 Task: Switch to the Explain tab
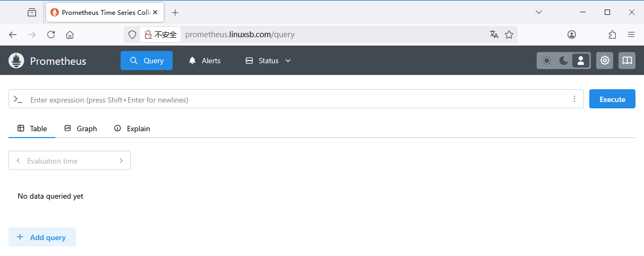[132, 129]
